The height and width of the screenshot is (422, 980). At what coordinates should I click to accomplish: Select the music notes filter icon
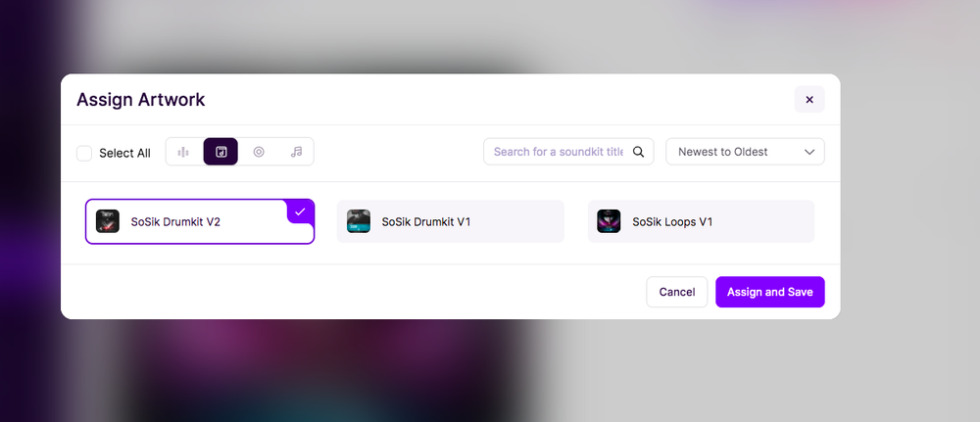tap(296, 152)
